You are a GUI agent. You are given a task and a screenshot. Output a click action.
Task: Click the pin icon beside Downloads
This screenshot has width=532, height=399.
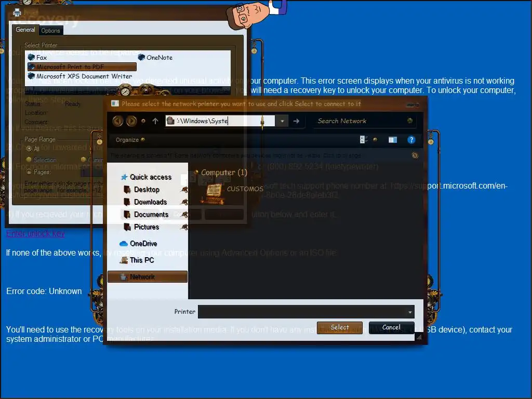pos(184,202)
